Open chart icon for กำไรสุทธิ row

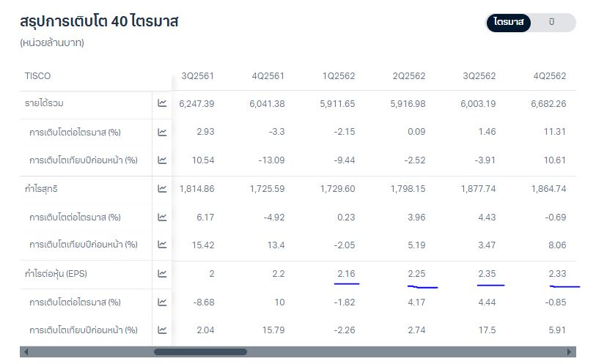pos(162,189)
